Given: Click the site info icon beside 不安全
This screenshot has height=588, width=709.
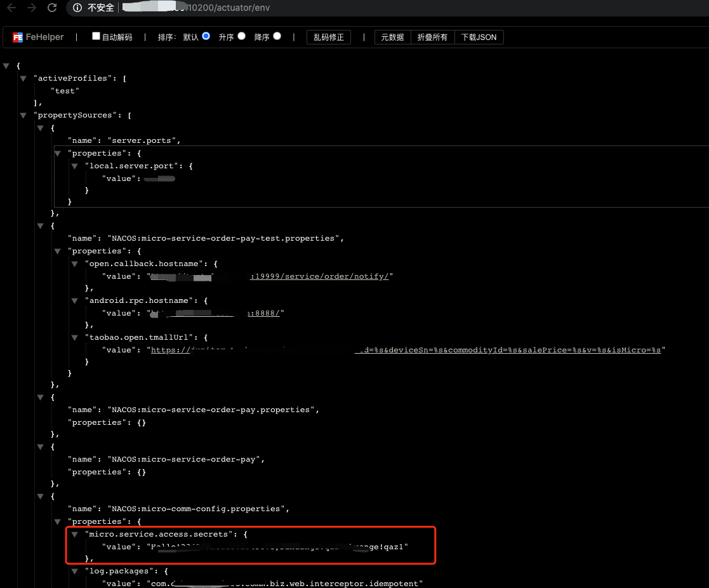Looking at the screenshot, I should (77, 8).
